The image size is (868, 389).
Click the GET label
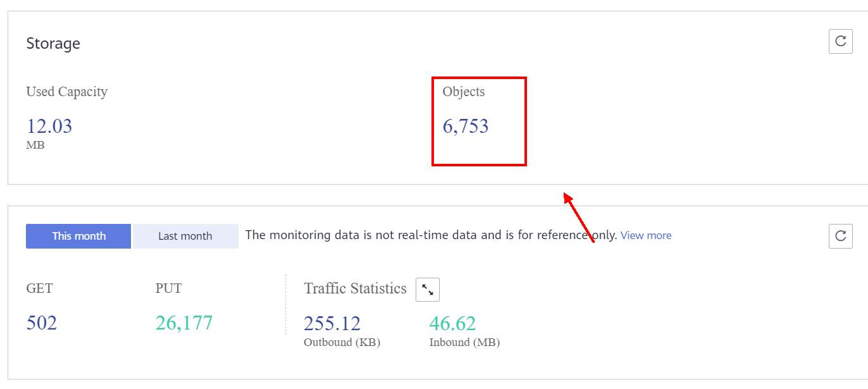pos(39,288)
